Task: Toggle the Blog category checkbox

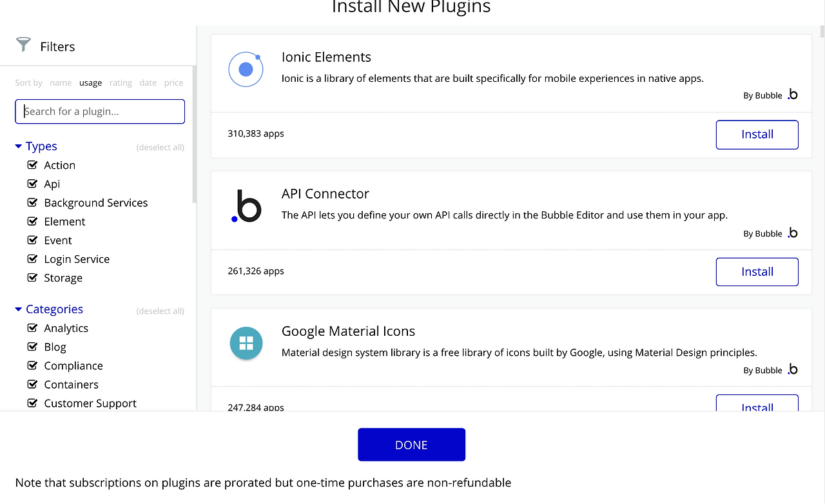Action: coord(32,346)
